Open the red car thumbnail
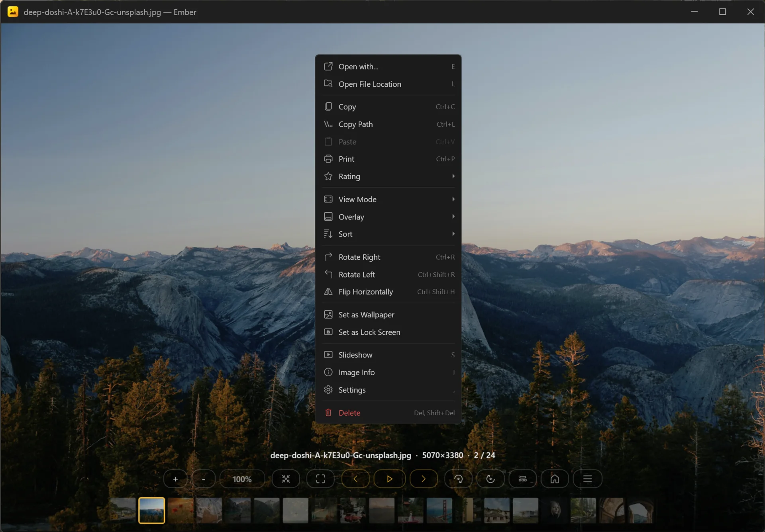The image size is (765, 532). (353, 510)
